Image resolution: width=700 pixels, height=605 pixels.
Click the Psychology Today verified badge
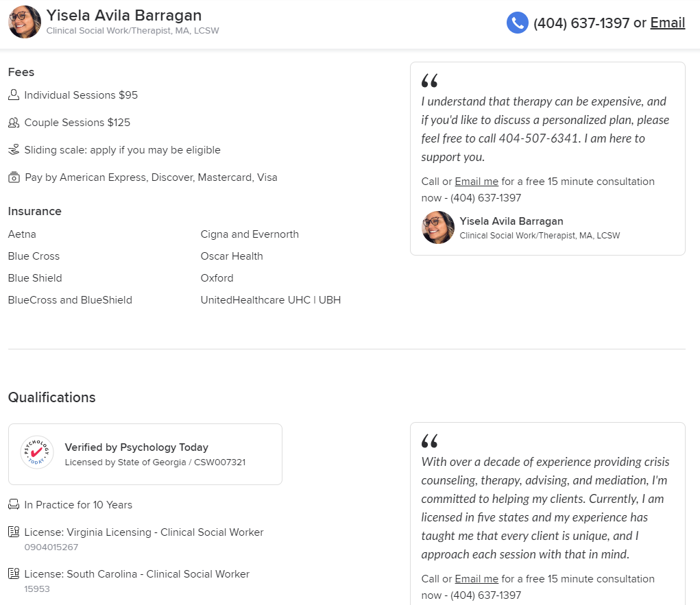point(37,452)
